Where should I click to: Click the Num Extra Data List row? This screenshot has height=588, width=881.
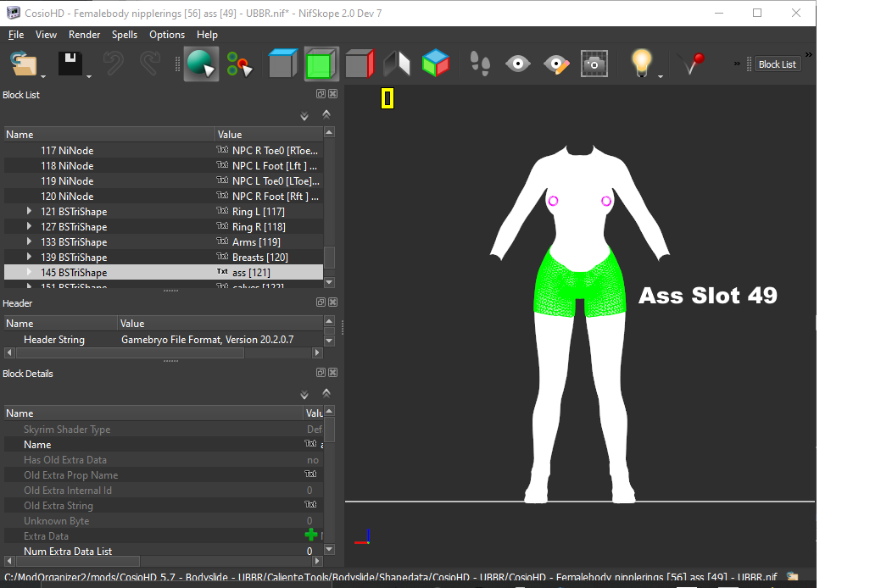point(164,551)
